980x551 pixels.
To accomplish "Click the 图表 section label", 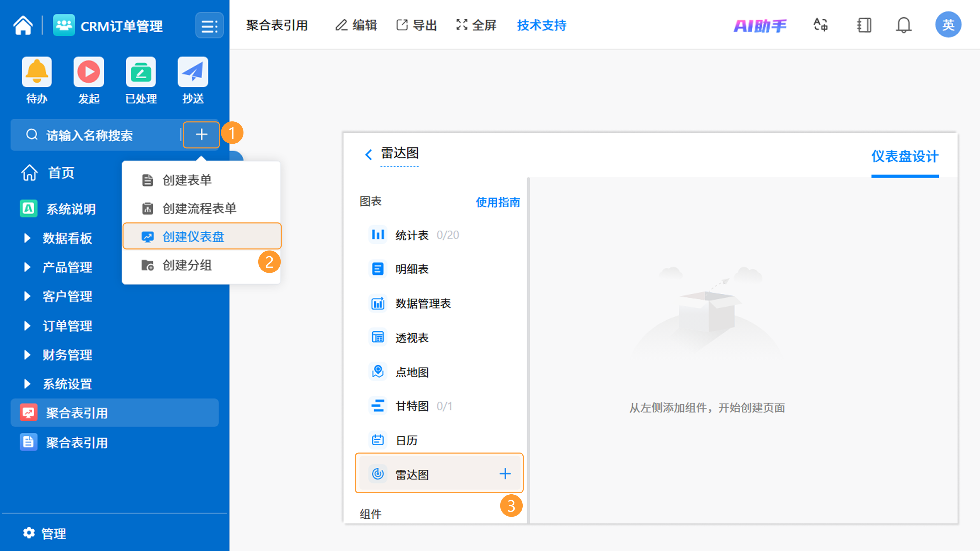I will click(x=370, y=201).
